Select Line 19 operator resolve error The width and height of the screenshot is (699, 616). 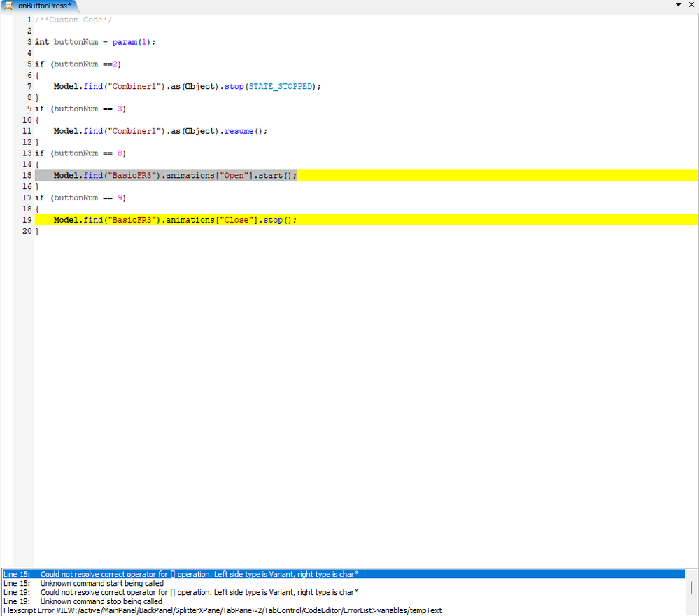click(344, 592)
